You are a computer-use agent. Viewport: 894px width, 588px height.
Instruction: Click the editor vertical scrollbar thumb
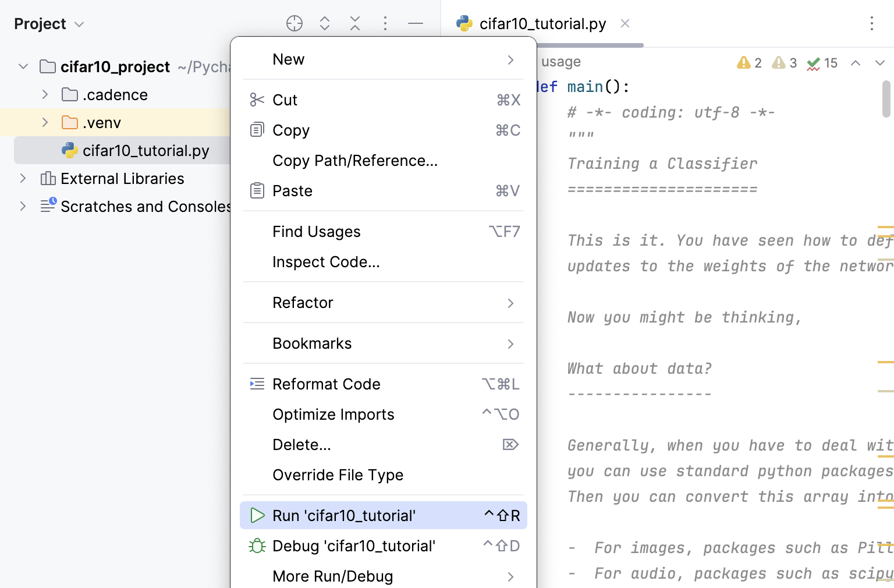[x=886, y=99]
